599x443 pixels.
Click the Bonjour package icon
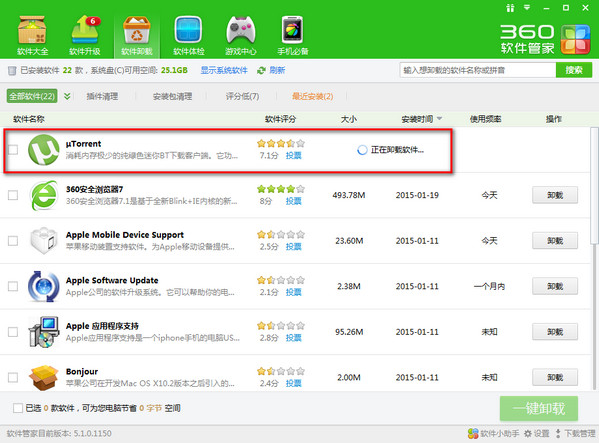pyautogui.click(x=44, y=377)
